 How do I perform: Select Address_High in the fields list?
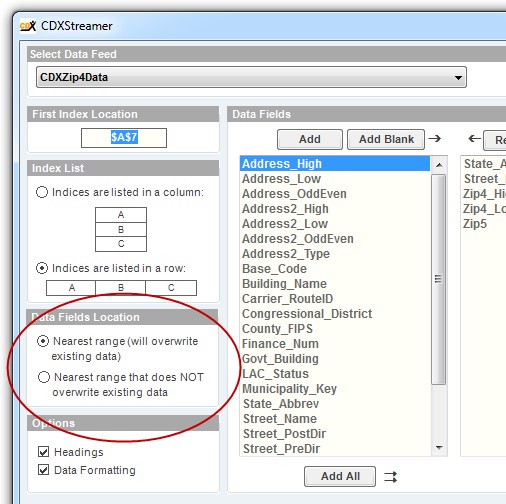click(x=335, y=164)
